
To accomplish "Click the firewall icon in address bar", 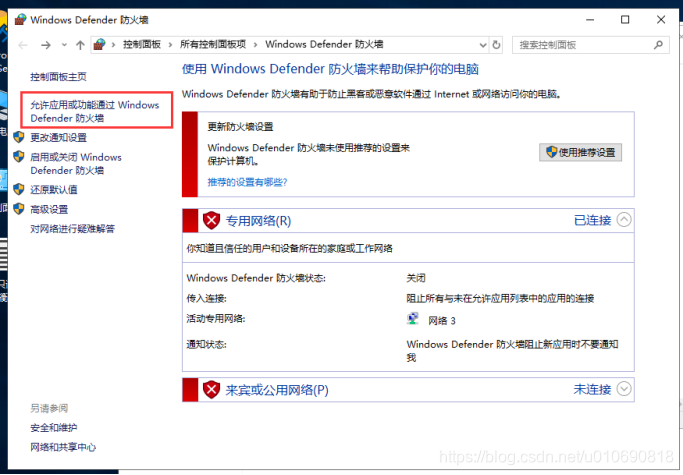I will [x=100, y=44].
